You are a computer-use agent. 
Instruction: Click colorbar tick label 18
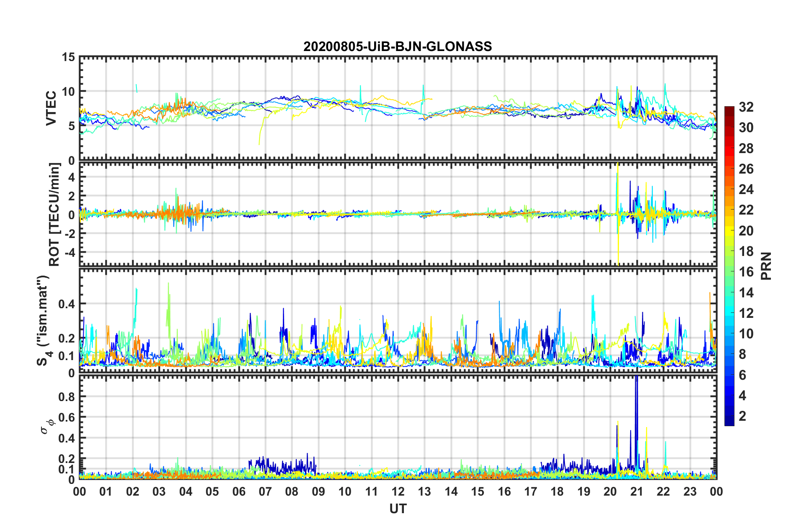[x=746, y=251]
